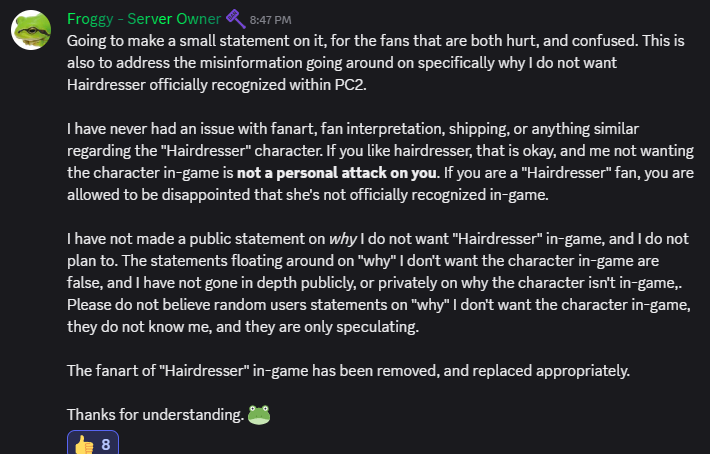Open Froggy's frog profile avatar
Screen dimensions: 710x454
point(32,32)
